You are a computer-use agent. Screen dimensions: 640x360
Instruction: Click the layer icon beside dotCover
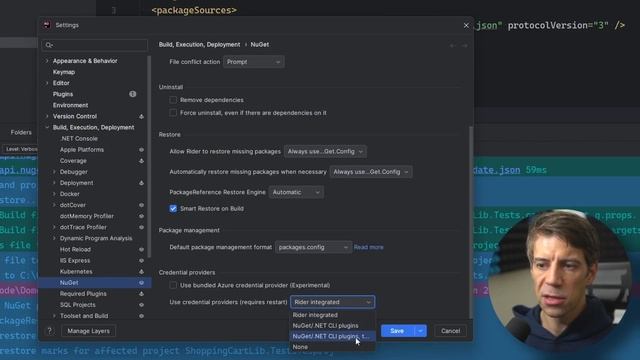coord(141,205)
